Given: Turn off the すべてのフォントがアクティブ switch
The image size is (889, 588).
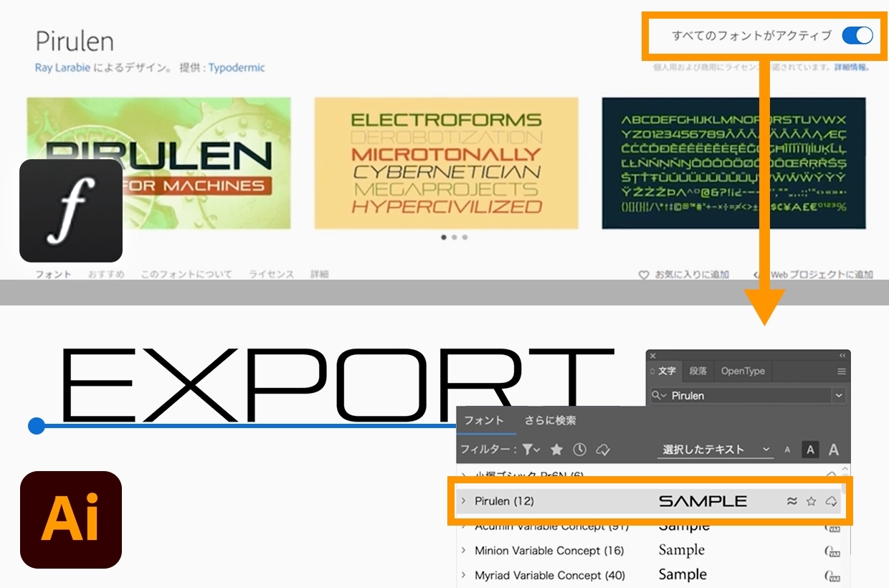Looking at the screenshot, I should pyautogui.click(x=857, y=35).
